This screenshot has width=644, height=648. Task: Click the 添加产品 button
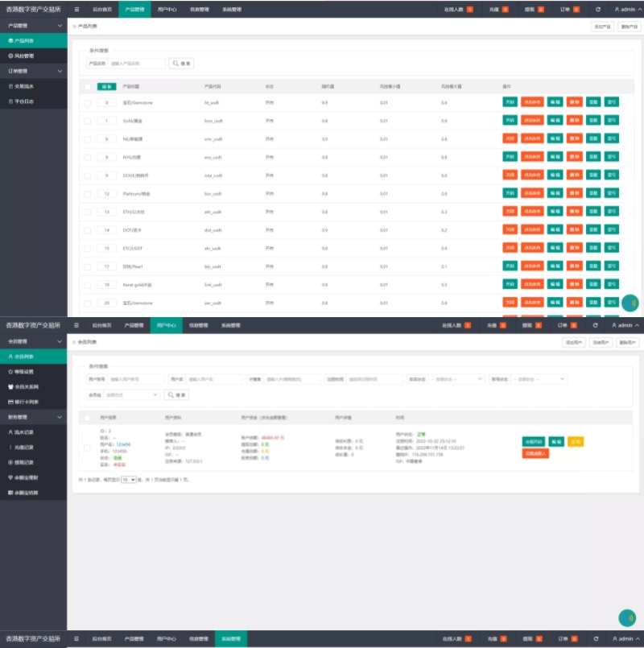point(602,27)
